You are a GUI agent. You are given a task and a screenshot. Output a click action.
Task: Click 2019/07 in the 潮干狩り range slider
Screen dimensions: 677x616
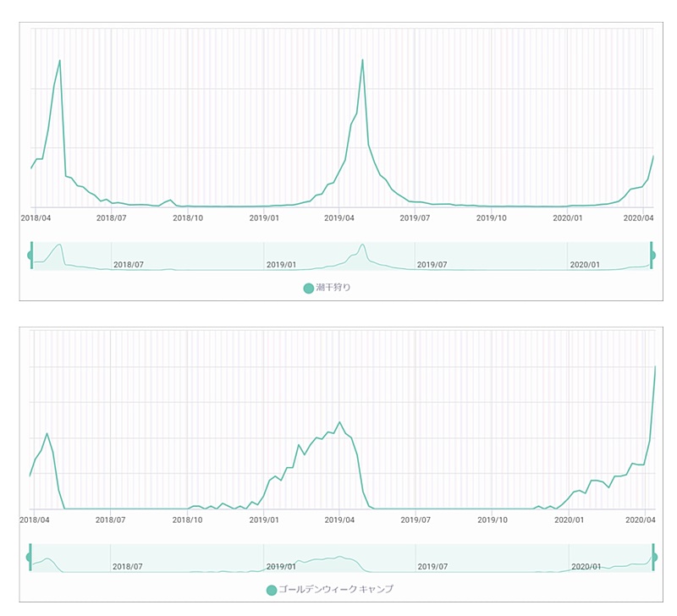(432, 265)
